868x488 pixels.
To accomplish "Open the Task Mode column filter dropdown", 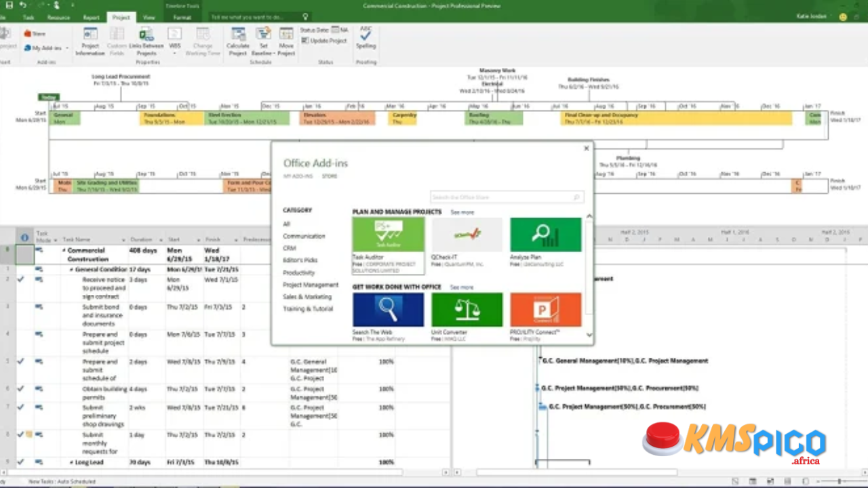I will point(56,240).
